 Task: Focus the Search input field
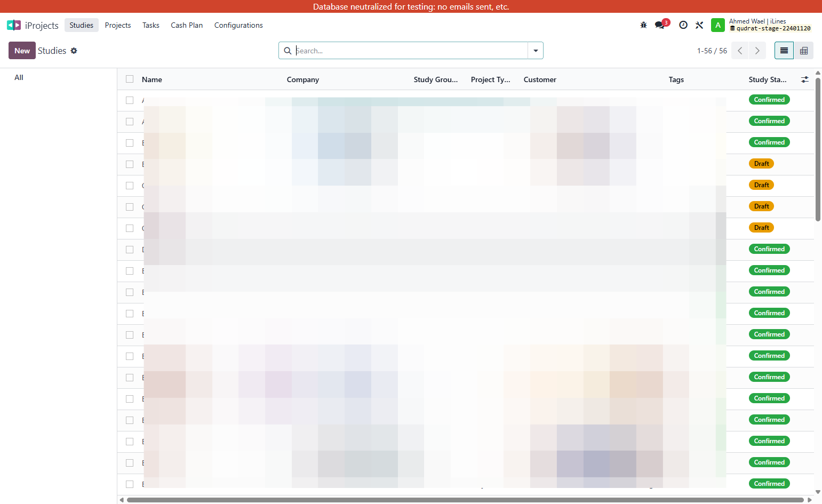coord(411,51)
